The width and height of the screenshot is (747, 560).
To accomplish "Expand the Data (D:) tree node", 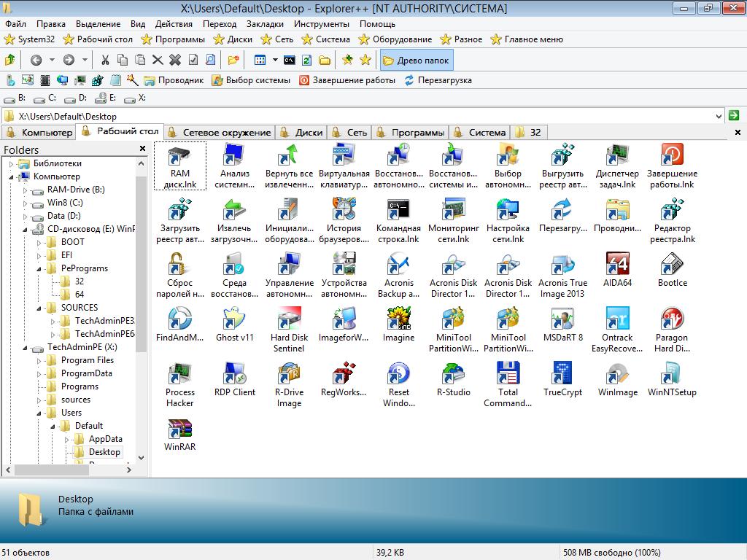I will click(x=26, y=216).
